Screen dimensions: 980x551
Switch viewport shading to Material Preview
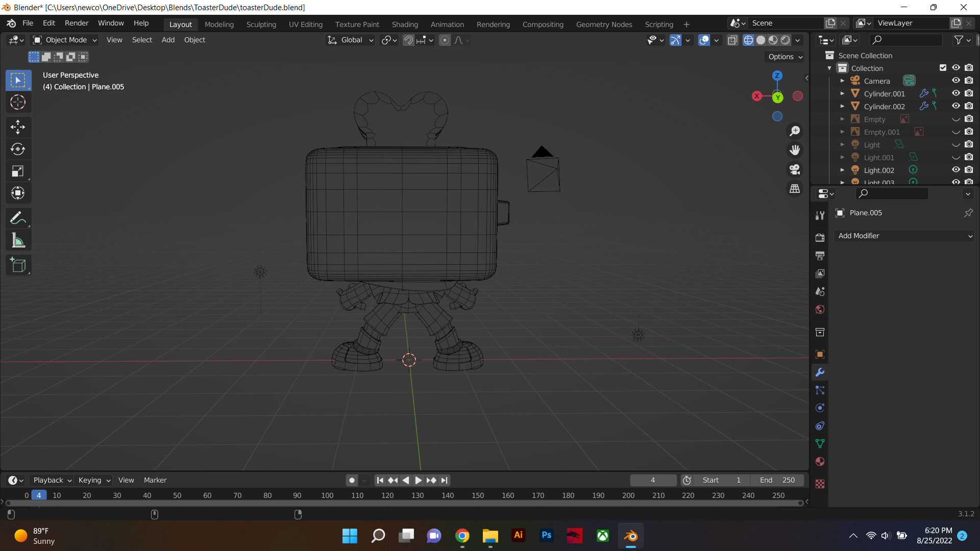(x=773, y=40)
